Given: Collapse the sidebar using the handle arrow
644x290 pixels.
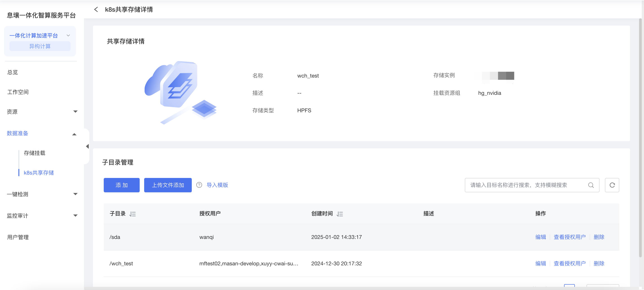Looking at the screenshot, I should click(87, 146).
